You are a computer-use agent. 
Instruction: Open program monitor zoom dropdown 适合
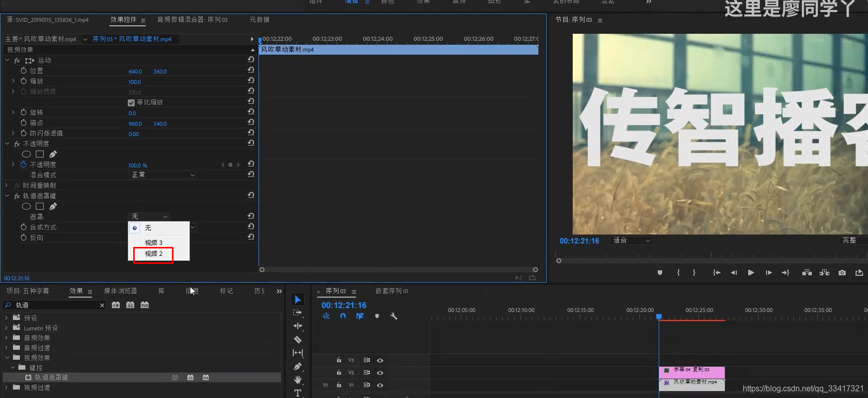point(631,240)
